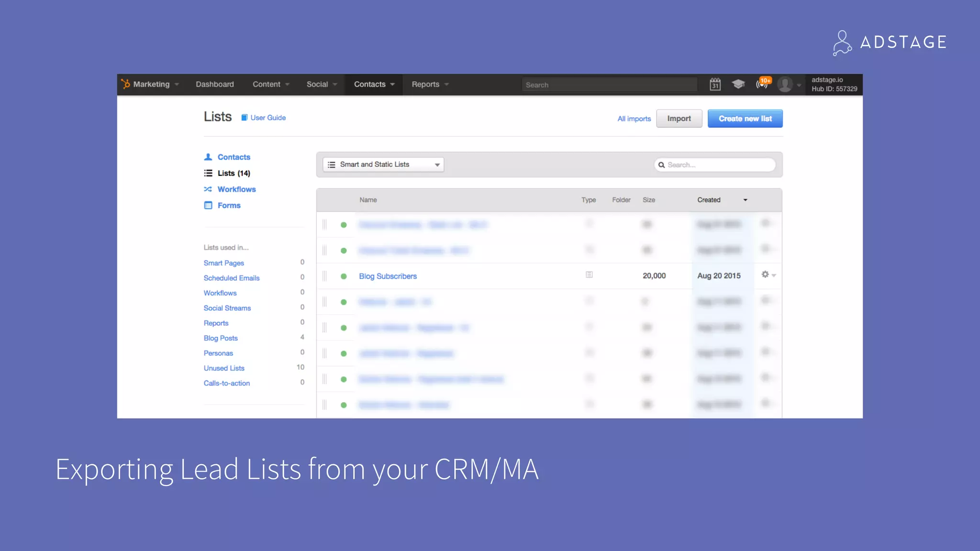This screenshot has width=980, height=551.
Task: Click the list type icon for Blog Subscribers
Action: click(x=589, y=275)
